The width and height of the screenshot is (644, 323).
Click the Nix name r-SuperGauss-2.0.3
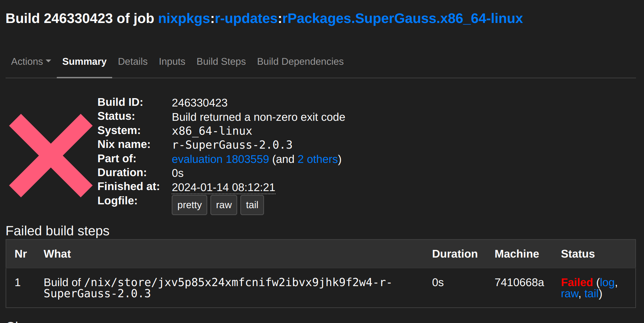232,145
